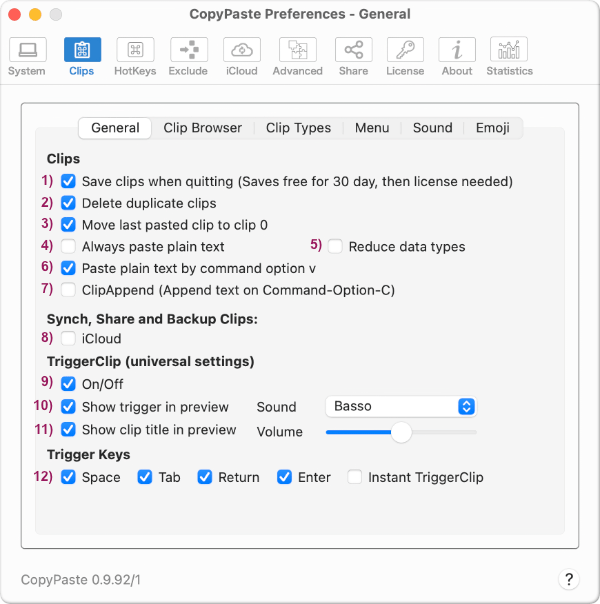The image size is (600, 604).
Task: Uncheck the Space trigger key
Action: pos(68,477)
